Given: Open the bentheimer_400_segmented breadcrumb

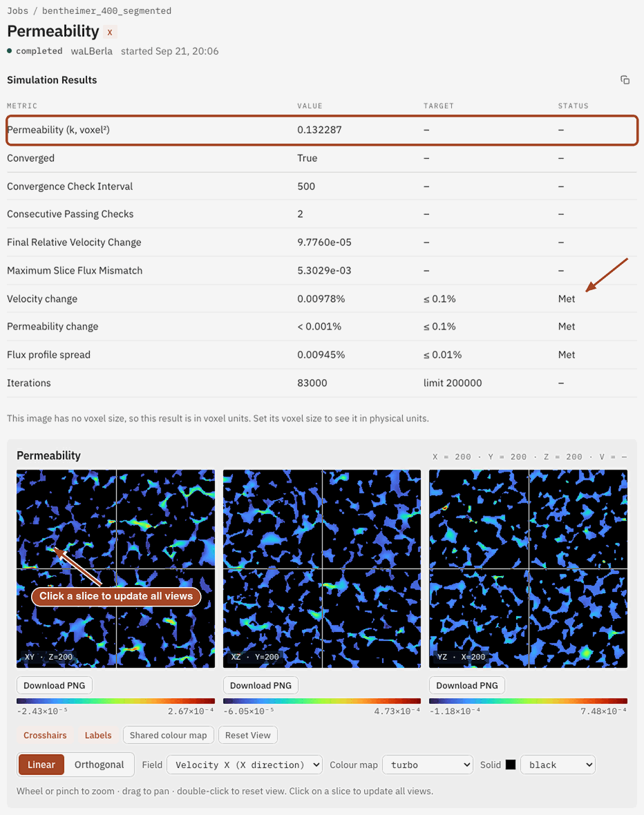Looking at the screenshot, I should click(x=106, y=11).
